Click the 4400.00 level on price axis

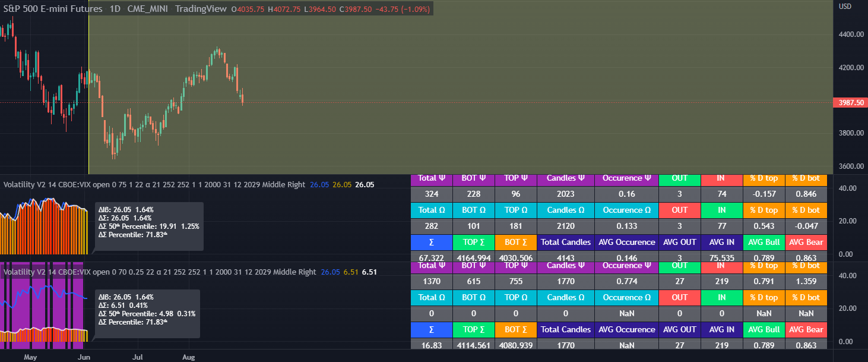click(850, 34)
